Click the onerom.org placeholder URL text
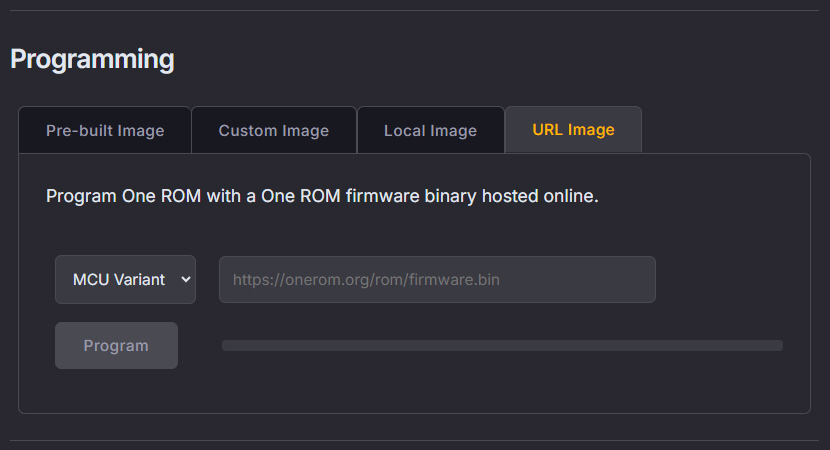Viewport: 830px width, 450px height. click(366, 280)
